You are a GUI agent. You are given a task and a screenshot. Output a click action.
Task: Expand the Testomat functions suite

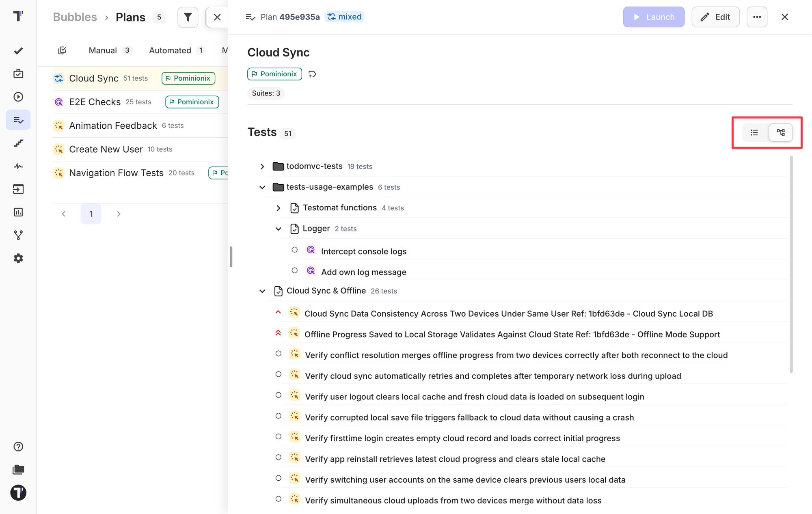[279, 208]
